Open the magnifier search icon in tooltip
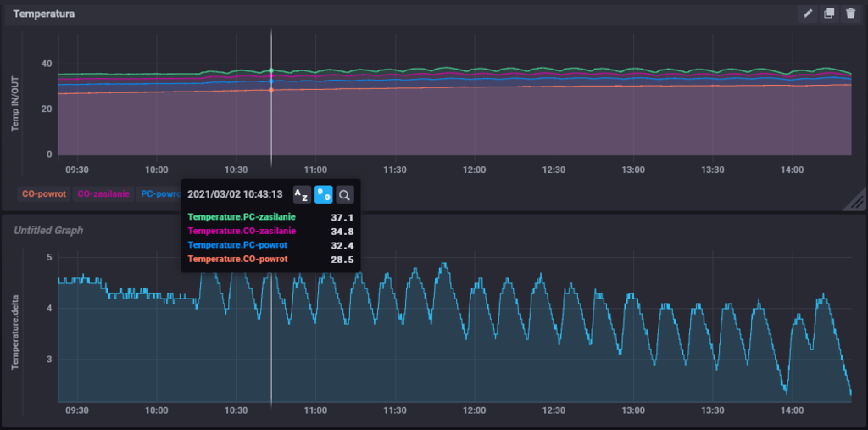Viewport: 868px width, 430px height. (x=344, y=194)
